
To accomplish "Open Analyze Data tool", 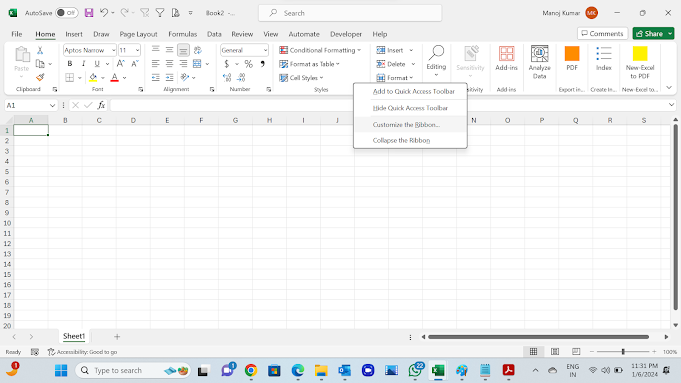I will [539, 62].
